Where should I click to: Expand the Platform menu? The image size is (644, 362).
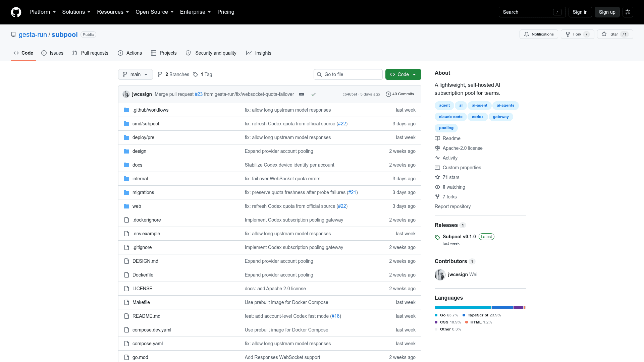coord(43,12)
